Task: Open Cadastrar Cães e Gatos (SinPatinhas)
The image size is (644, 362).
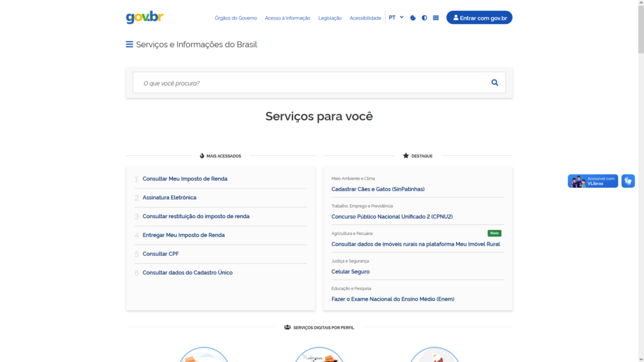Action: click(377, 189)
